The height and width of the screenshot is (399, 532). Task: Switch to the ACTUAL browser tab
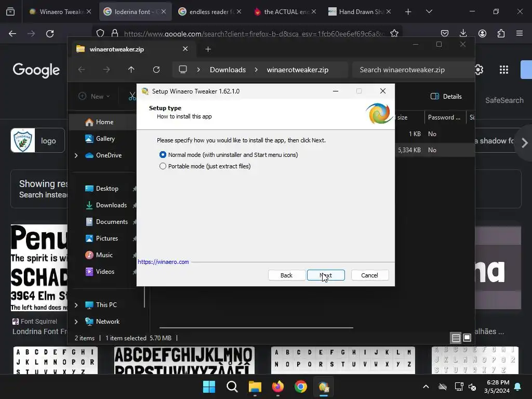[x=285, y=11]
